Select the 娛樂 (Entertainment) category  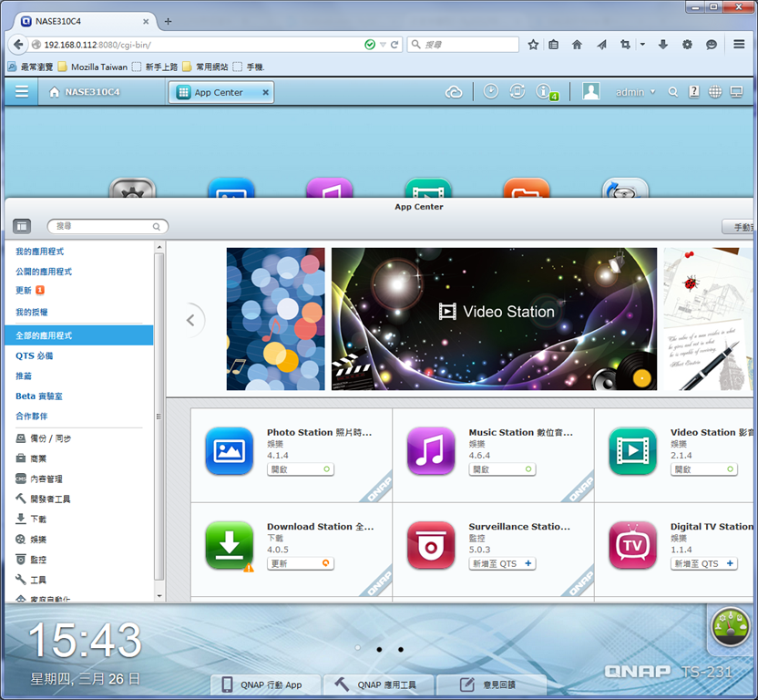[x=31, y=540]
